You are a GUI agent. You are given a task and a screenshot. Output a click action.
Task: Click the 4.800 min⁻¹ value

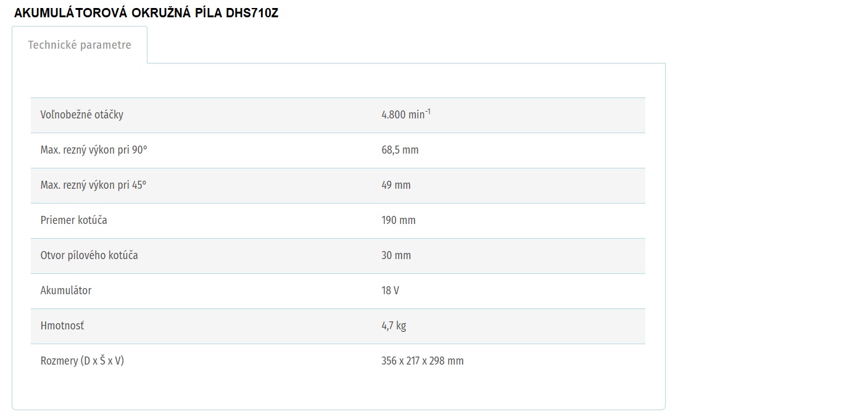[x=406, y=114]
